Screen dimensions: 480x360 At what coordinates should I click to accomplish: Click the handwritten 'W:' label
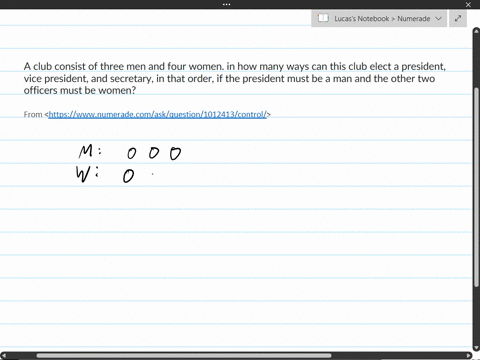pos(87,174)
